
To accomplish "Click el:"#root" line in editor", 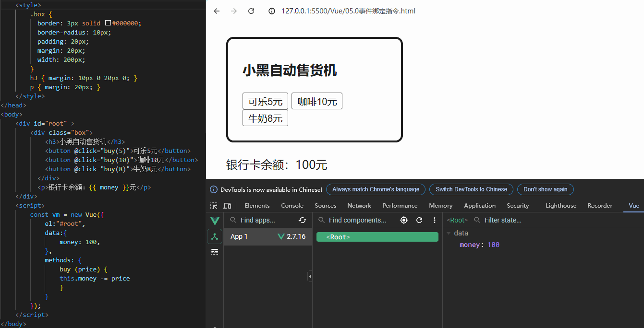I will point(65,224).
